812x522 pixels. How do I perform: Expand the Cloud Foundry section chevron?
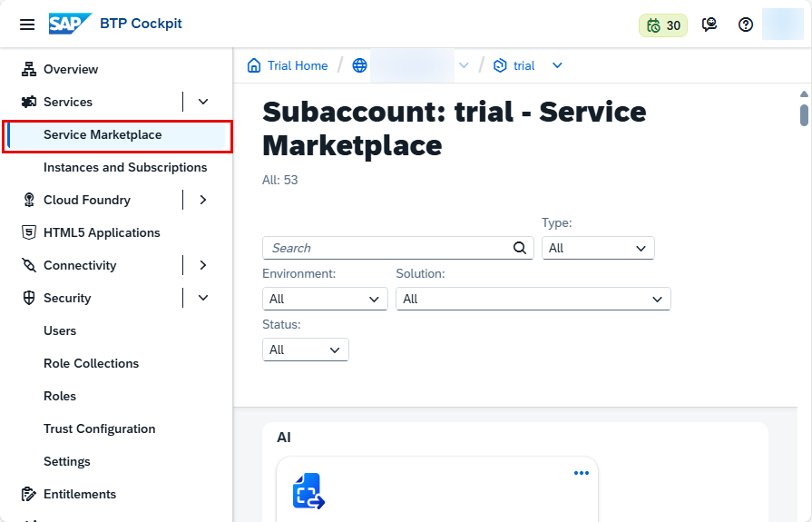point(203,200)
